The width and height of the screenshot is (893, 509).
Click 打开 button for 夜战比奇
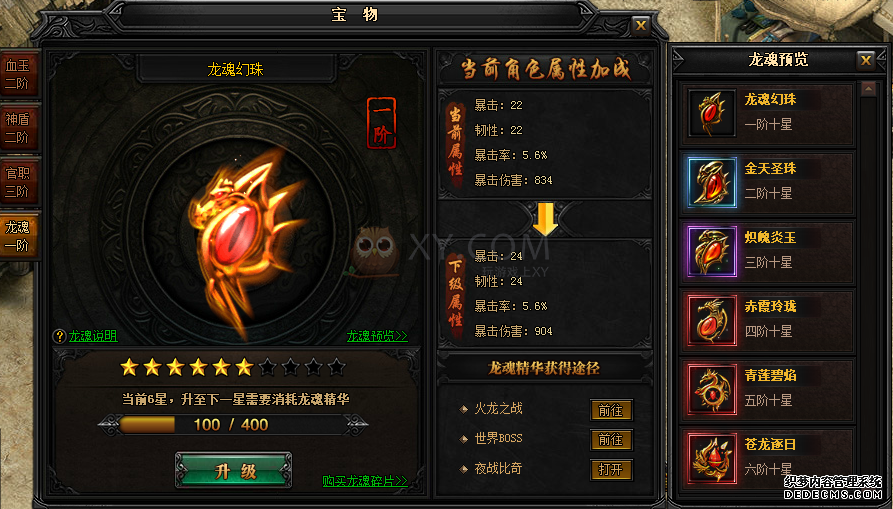click(611, 469)
